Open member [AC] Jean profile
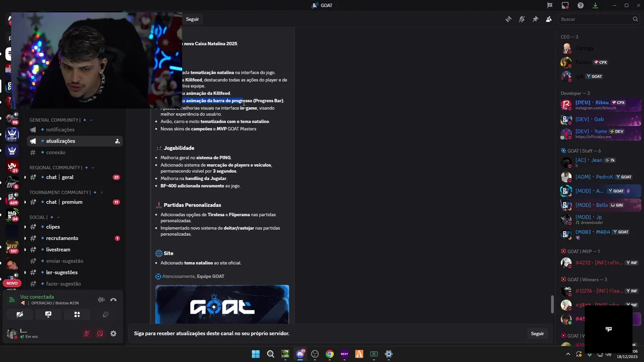The width and height of the screenshot is (644, 362). pyautogui.click(x=600, y=162)
